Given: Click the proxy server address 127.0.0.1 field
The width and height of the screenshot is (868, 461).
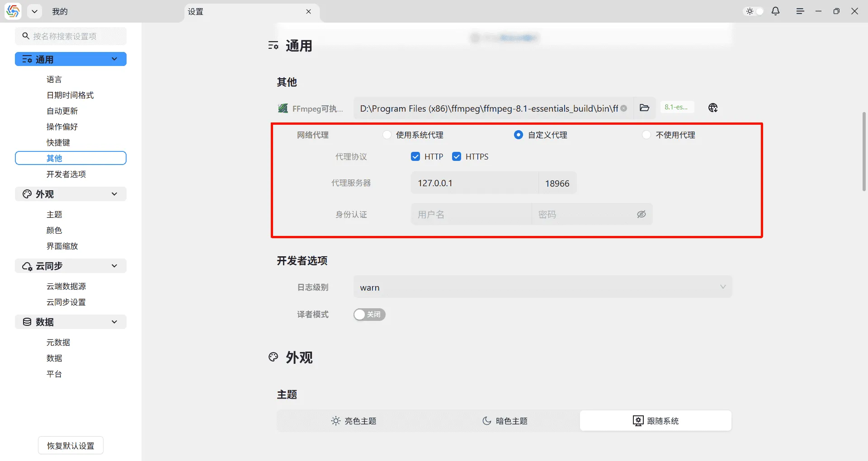Looking at the screenshot, I should [475, 183].
